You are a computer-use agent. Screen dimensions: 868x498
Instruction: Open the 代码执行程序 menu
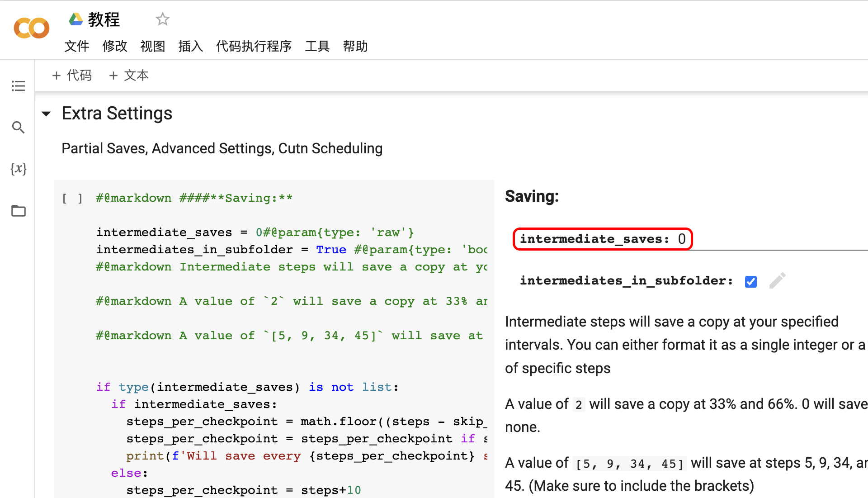254,46
